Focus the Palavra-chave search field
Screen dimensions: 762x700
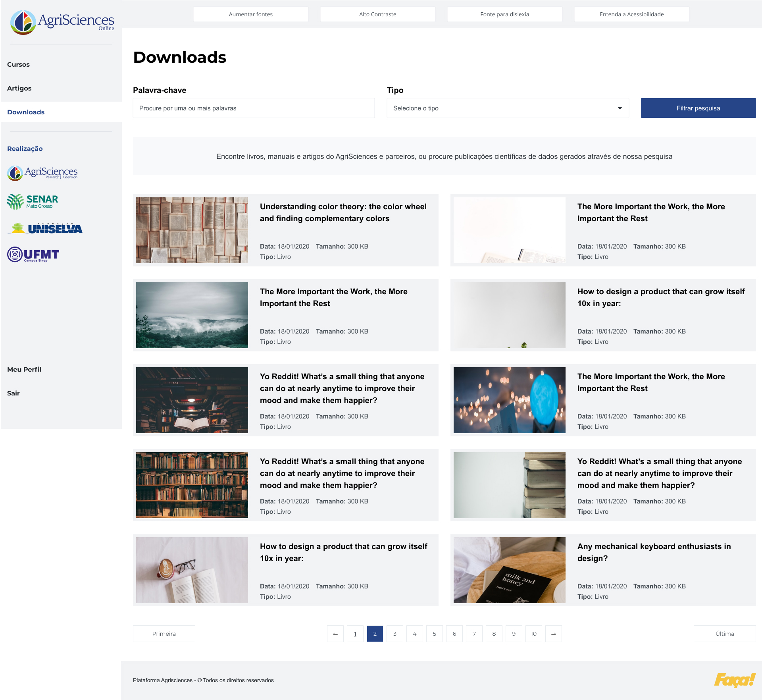click(x=254, y=108)
